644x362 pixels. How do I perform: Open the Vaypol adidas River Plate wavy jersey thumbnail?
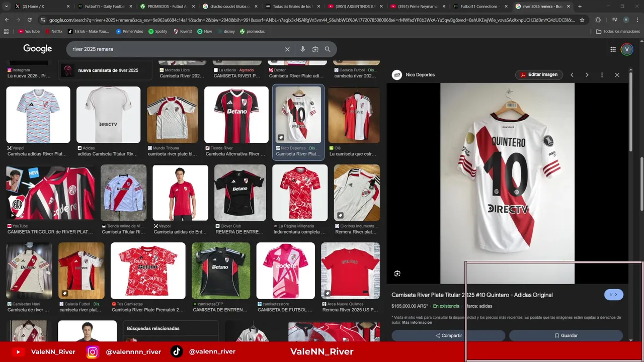click(x=38, y=115)
